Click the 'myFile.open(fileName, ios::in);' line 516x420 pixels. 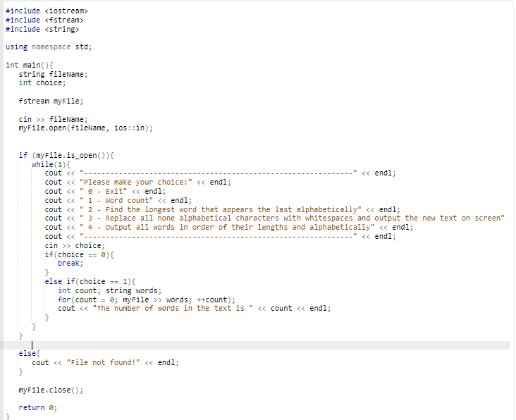tap(85, 128)
